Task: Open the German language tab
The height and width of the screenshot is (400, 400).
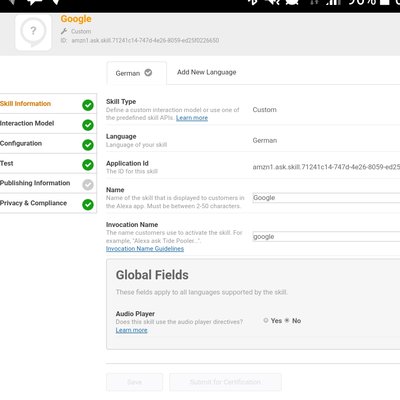Action: (x=136, y=73)
